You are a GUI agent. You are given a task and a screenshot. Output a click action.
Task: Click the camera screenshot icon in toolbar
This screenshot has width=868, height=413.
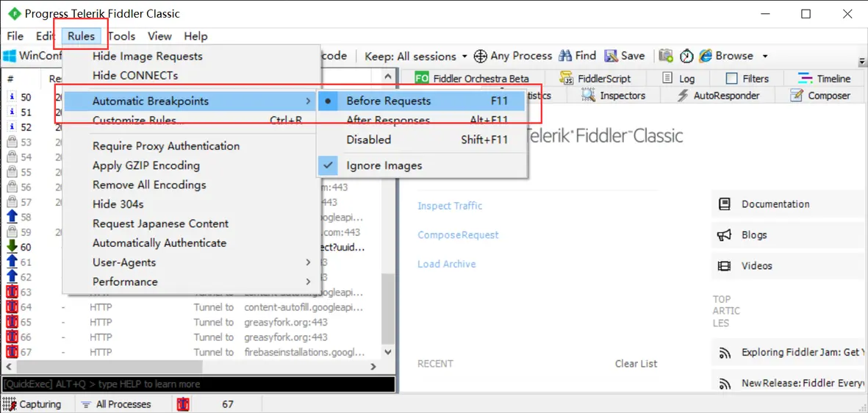[x=666, y=56]
